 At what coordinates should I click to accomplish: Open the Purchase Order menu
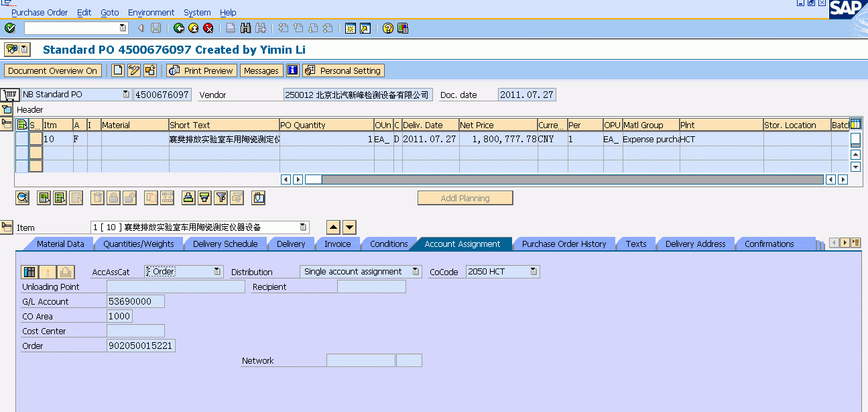pyautogui.click(x=40, y=12)
